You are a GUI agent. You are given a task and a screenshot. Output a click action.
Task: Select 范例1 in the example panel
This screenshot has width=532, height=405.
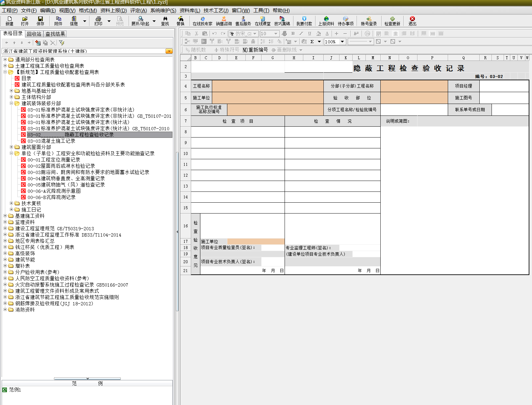point(15,390)
